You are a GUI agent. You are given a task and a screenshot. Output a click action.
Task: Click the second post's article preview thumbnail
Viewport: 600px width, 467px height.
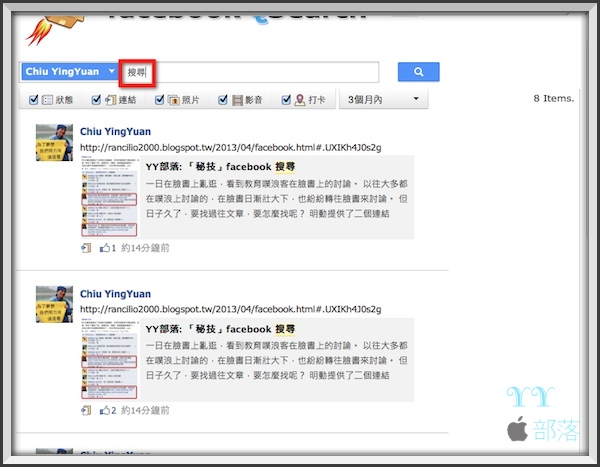click(x=110, y=359)
